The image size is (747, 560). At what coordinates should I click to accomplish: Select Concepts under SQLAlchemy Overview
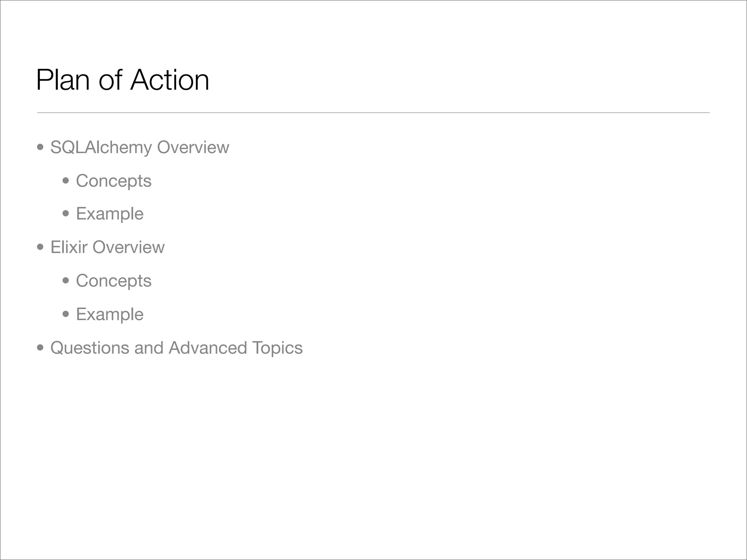tap(113, 181)
